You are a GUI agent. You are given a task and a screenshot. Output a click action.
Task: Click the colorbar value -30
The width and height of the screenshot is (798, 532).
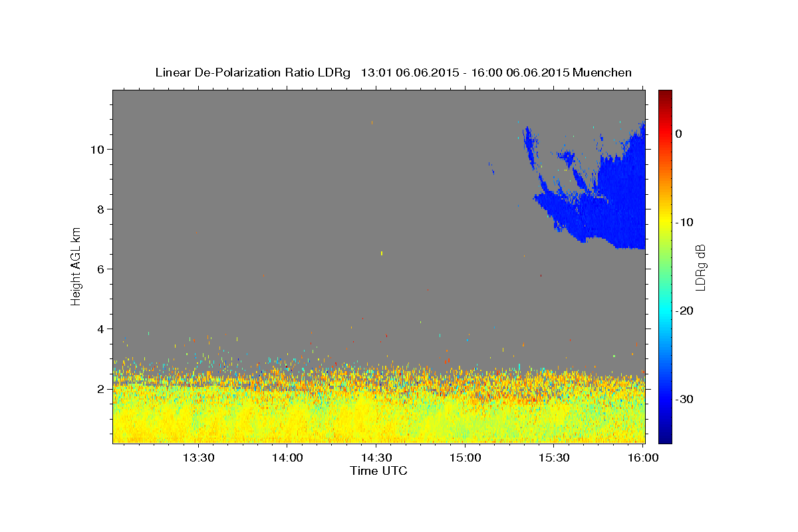coord(684,399)
